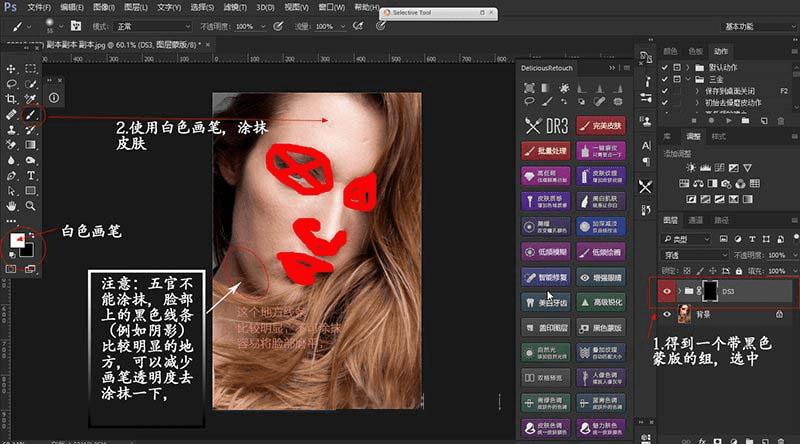
Task: Click the 完美皮肤 button in DeliciousRetouch
Action: [x=600, y=126]
